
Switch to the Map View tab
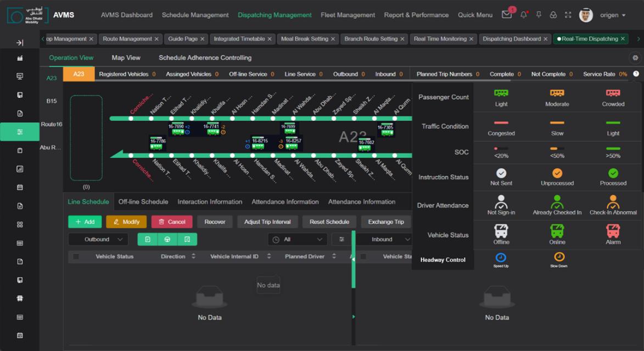click(x=126, y=58)
